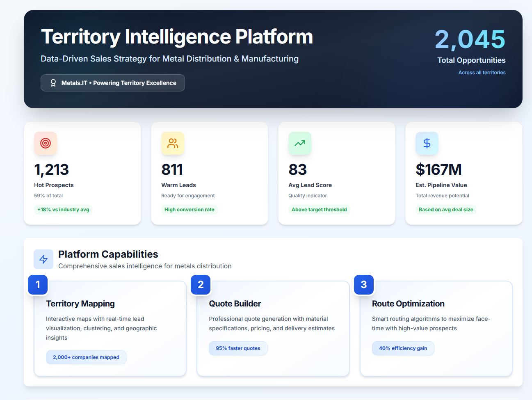The height and width of the screenshot is (400, 532).
Task: Click the number 2 step badge
Action: tap(201, 285)
